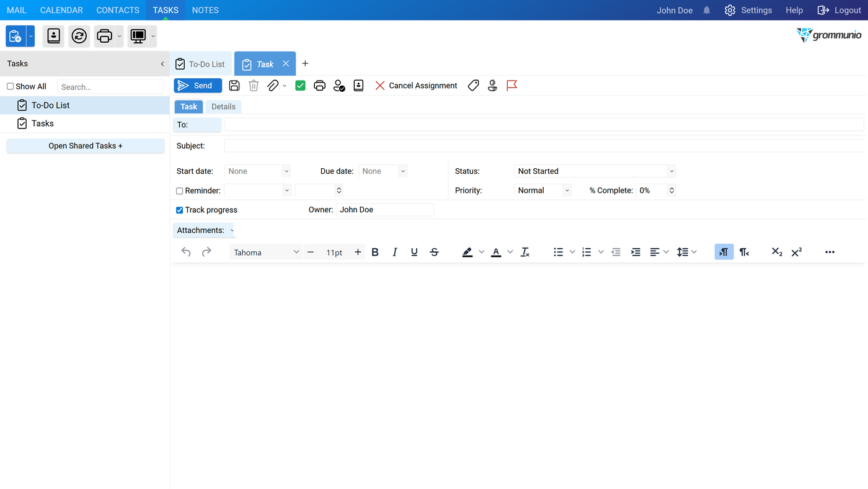Print the task from the task toolbar
The width and height of the screenshot is (868, 489).
pos(319,86)
